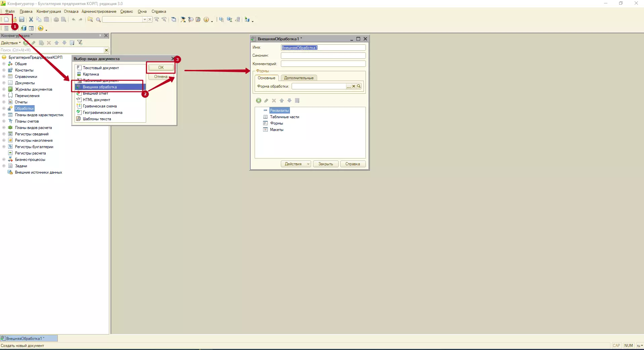
Task: Click the Cut (scissors) toolbar icon
Action: coord(31,19)
